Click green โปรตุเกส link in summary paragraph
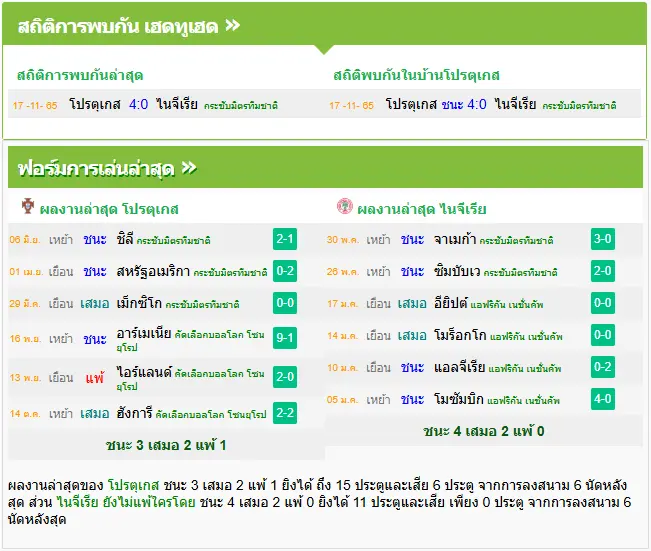 click(x=133, y=485)
